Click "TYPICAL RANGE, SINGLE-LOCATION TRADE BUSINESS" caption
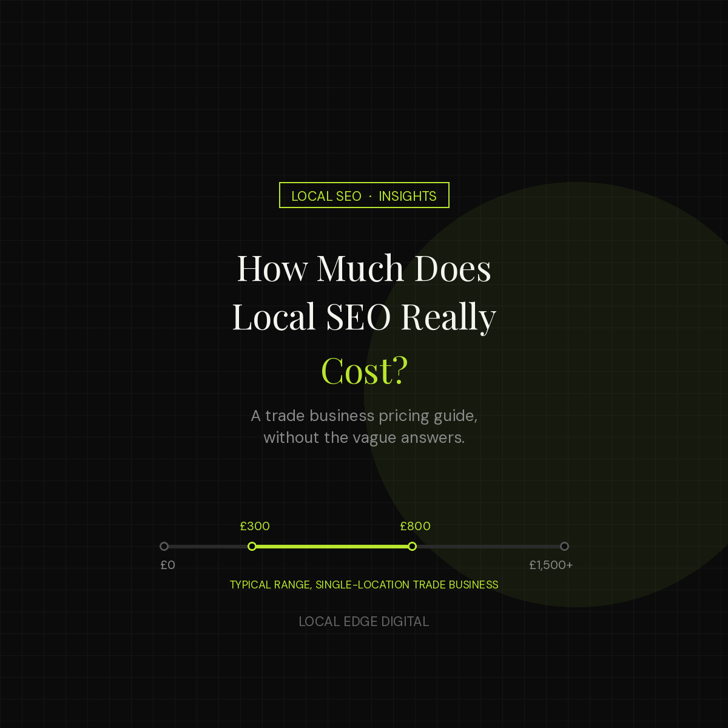 point(364,584)
